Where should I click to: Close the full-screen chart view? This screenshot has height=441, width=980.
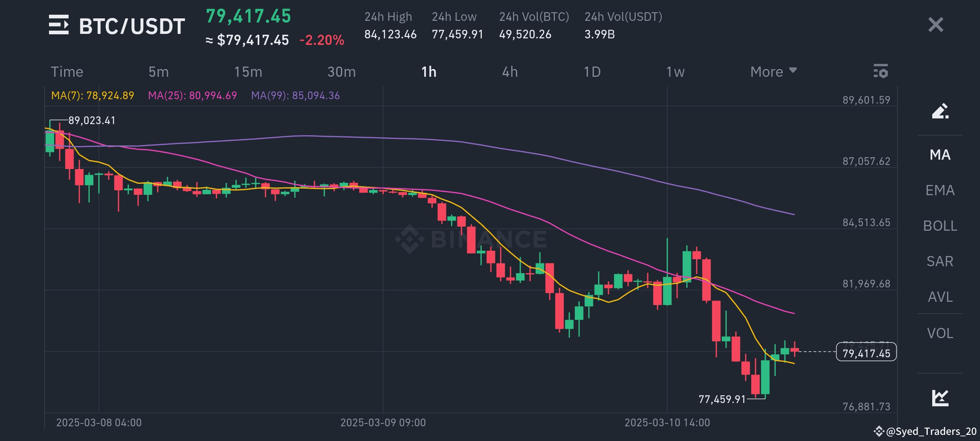935,24
